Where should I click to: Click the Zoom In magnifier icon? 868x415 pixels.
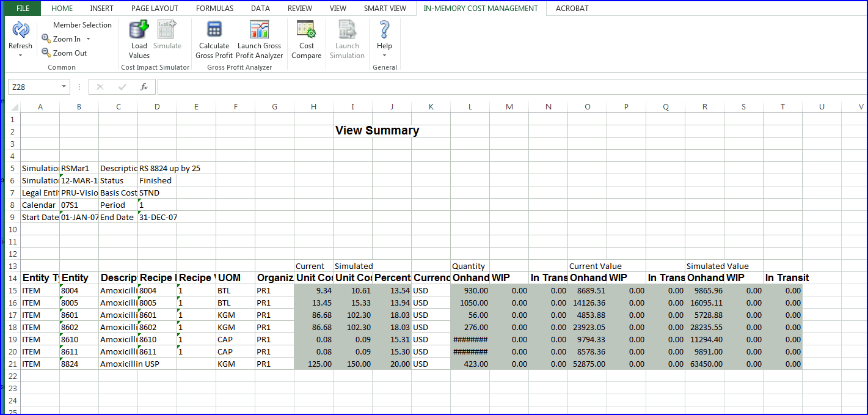[x=46, y=39]
